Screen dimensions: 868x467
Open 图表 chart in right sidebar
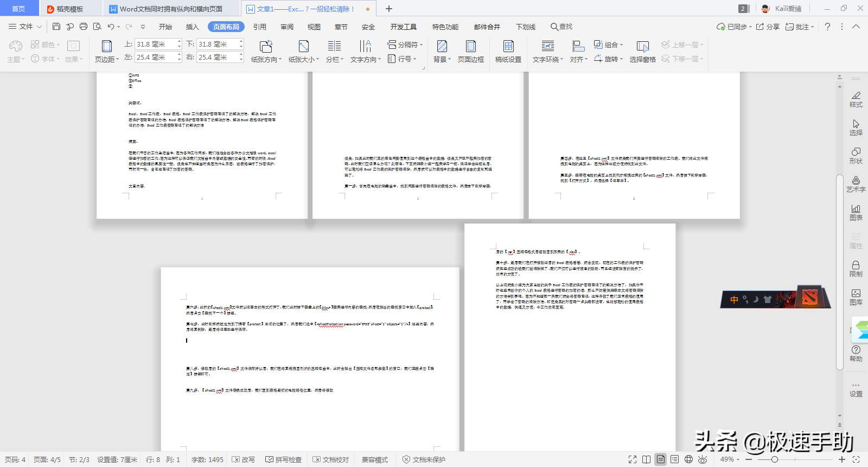856,212
